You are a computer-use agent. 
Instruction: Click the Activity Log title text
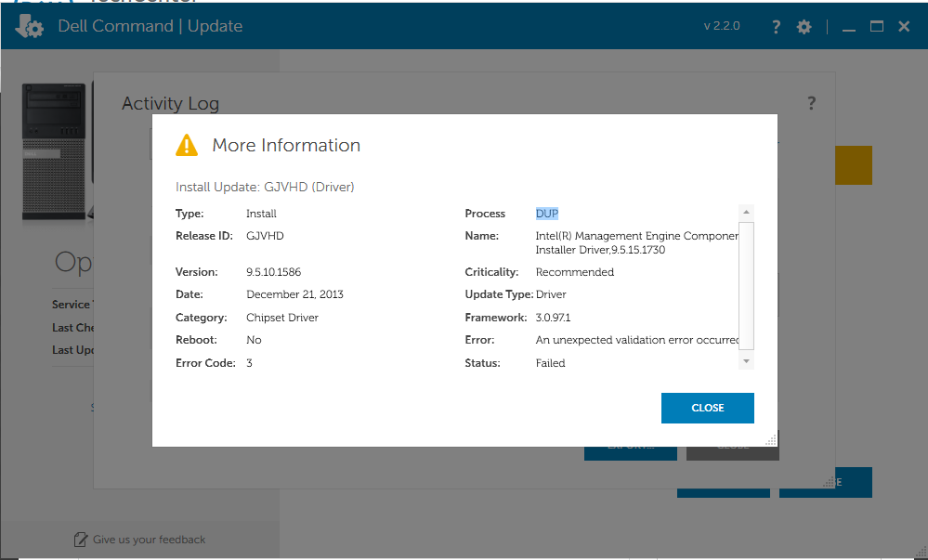click(x=170, y=104)
